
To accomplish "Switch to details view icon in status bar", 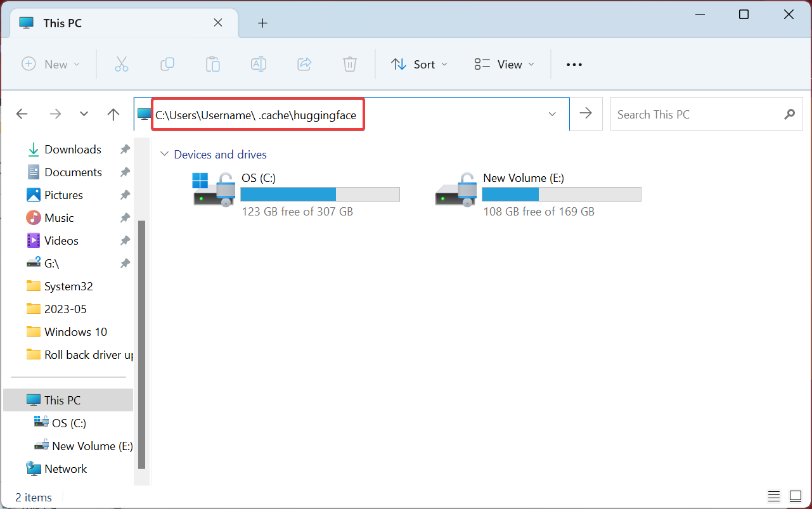I will click(774, 496).
